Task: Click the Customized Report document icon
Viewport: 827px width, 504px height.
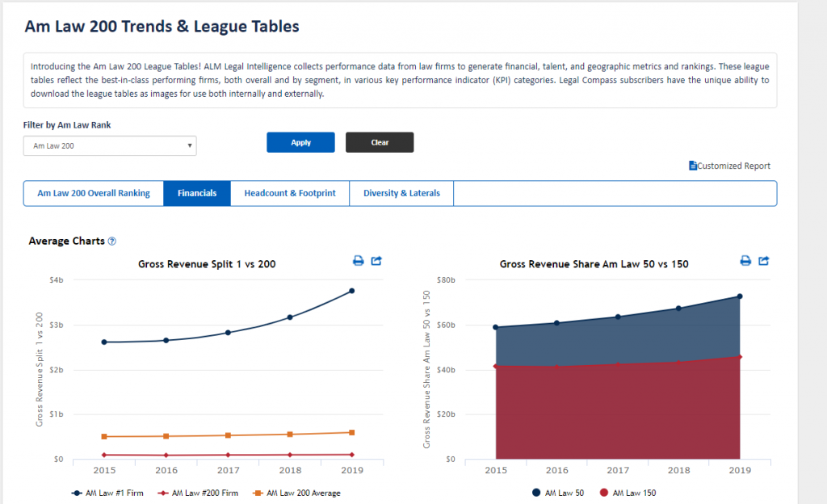Action: (693, 166)
